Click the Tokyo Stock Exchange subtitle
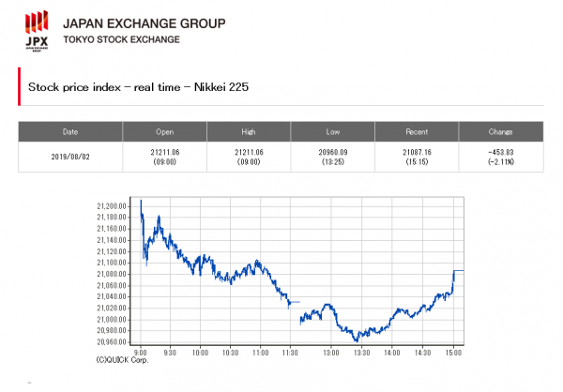Image resolution: width=563 pixels, height=392 pixels. point(121,39)
